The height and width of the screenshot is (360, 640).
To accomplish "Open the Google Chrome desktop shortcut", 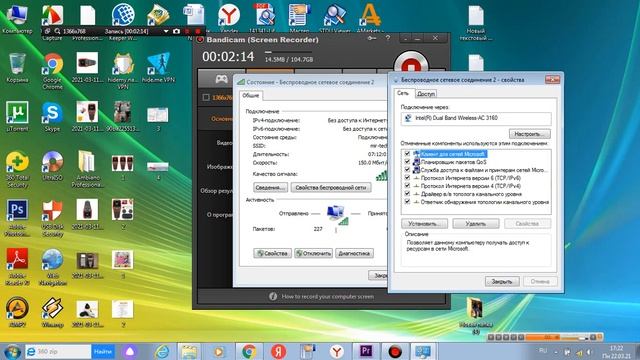I will coord(52,71).
